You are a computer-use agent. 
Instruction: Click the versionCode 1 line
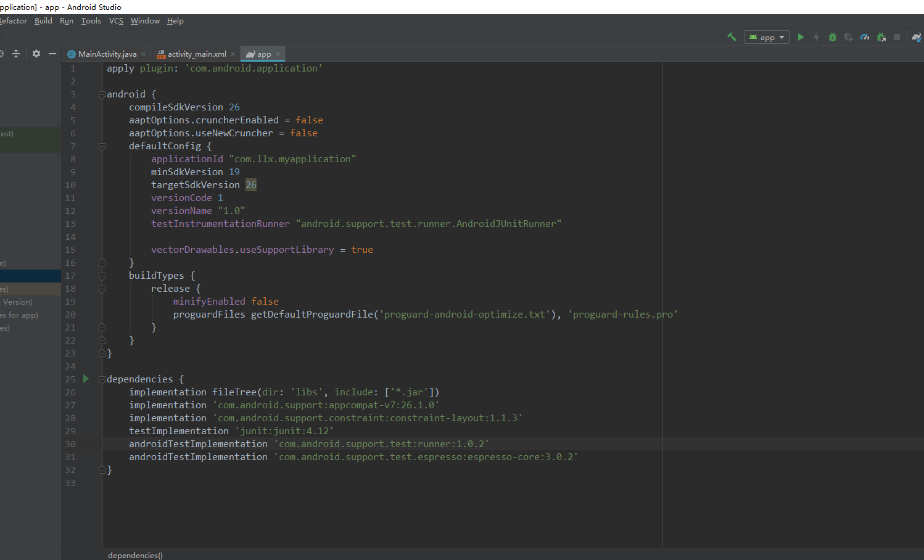click(x=187, y=198)
